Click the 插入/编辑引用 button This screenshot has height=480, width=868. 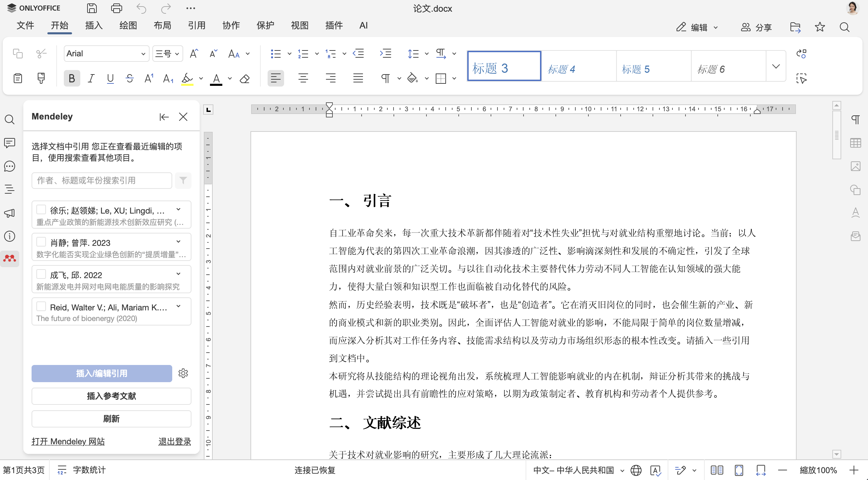(102, 374)
